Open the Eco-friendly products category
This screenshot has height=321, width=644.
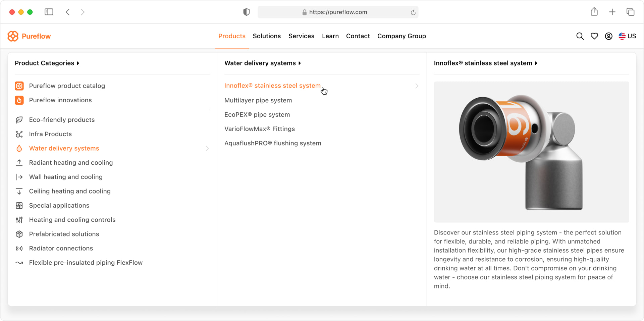[62, 120]
